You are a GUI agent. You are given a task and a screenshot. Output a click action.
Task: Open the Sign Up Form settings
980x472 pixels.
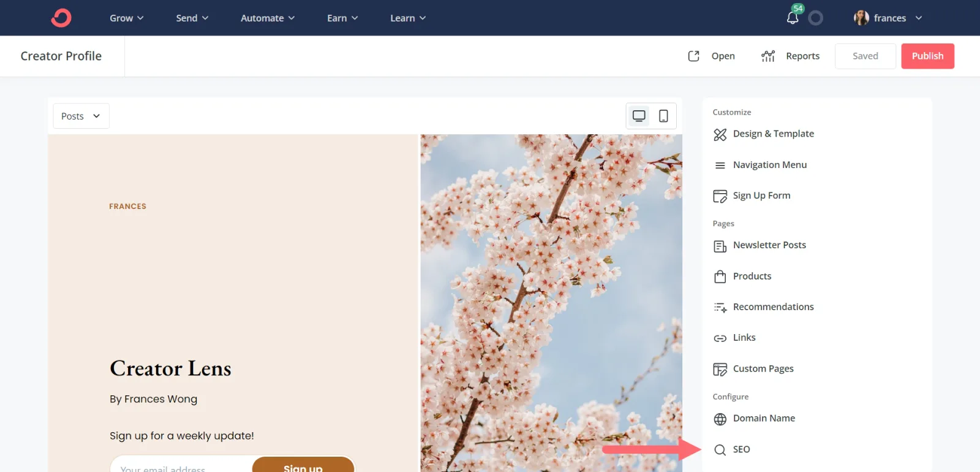761,196
